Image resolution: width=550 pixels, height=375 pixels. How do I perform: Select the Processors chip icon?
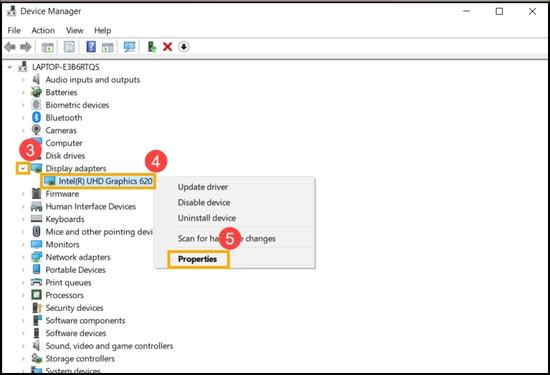[x=36, y=295]
